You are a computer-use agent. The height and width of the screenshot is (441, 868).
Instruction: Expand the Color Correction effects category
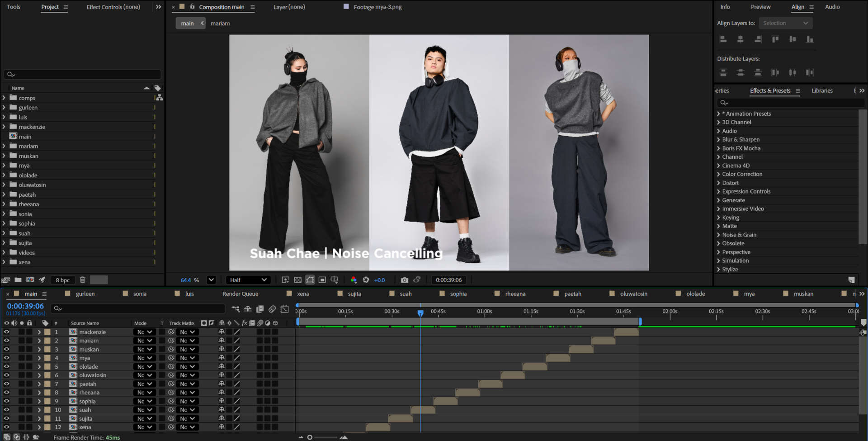click(718, 174)
